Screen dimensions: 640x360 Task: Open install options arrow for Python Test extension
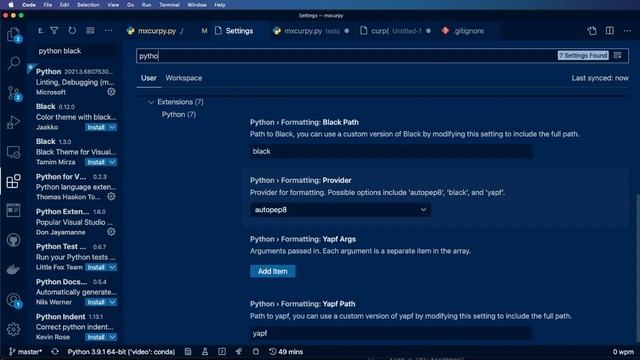click(x=112, y=267)
